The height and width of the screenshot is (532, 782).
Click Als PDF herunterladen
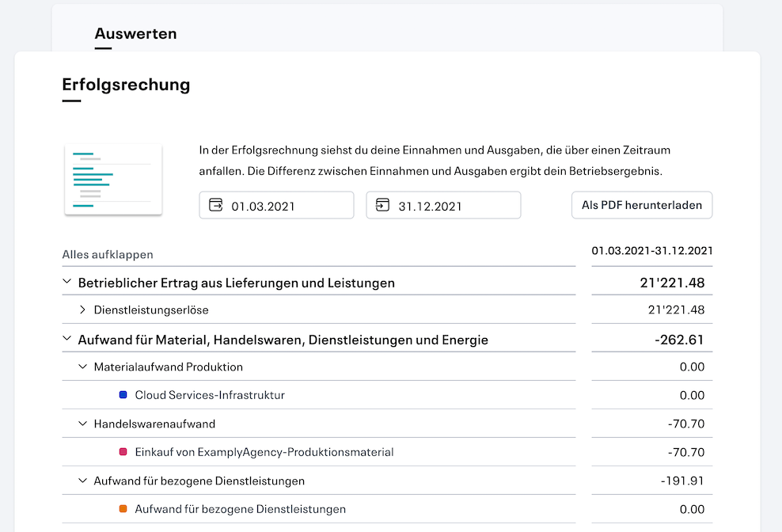pyautogui.click(x=641, y=204)
